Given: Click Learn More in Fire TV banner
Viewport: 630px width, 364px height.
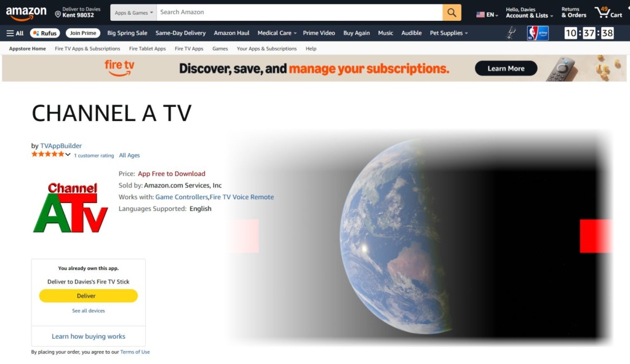Looking at the screenshot, I should coord(506,68).
